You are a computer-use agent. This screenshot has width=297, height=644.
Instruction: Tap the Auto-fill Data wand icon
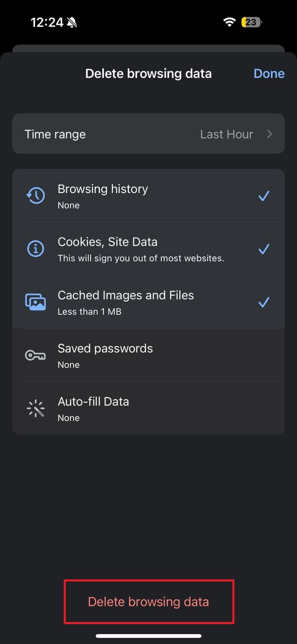coord(35,408)
